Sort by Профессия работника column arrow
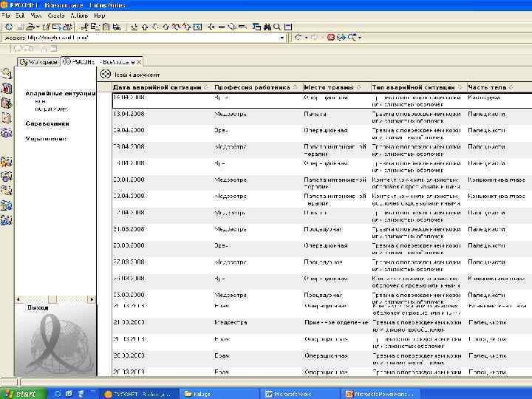This screenshot has width=532, height=399. point(295,87)
